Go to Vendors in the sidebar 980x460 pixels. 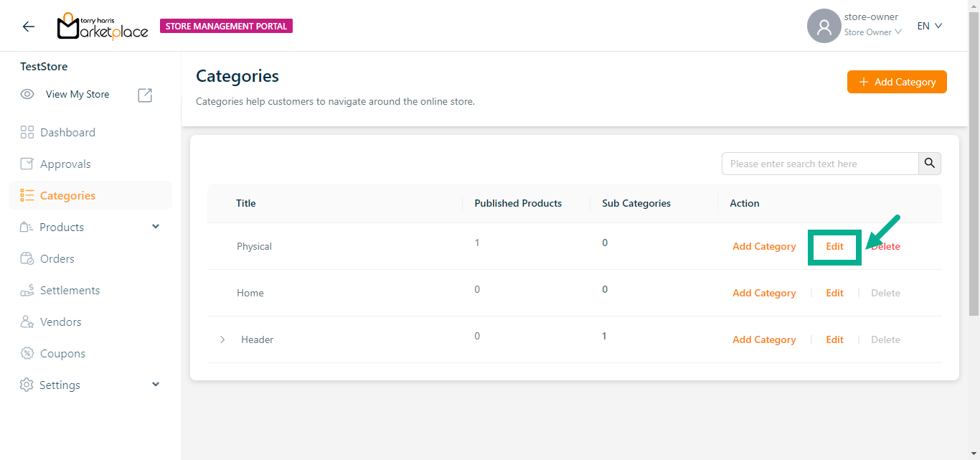click(60, 322)
